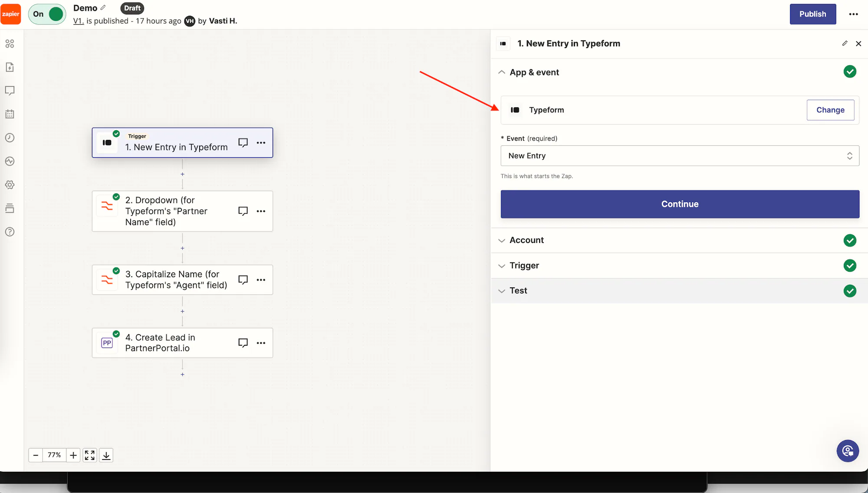Collapse the App & event section
This screenshot has width=868, height=493.
point(502,72)
